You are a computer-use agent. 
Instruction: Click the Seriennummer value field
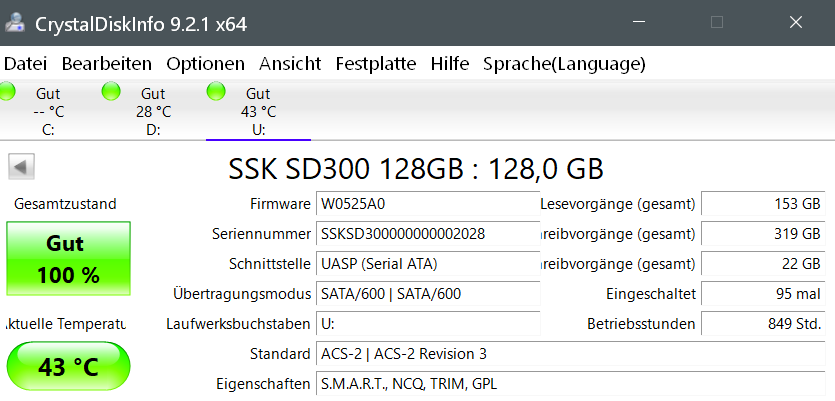427,234
